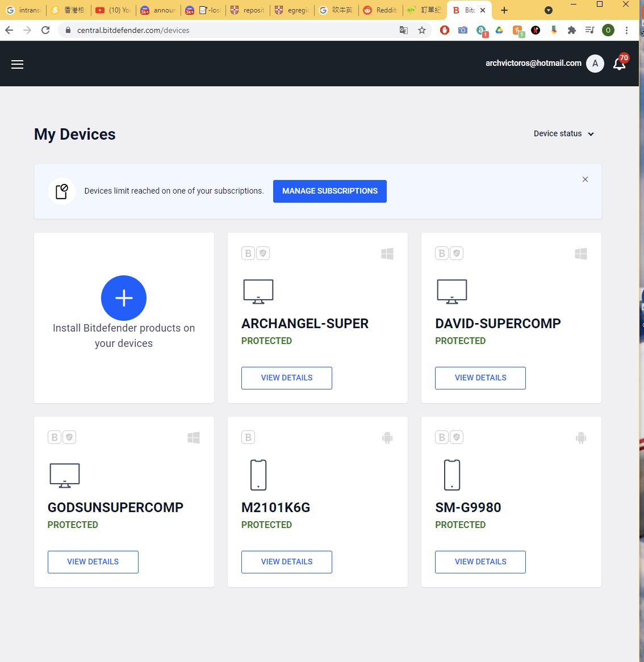Click the monitor icon of DAVID-SUPERCOMP
The width and height of the screenshot is (644, 662).
pyautogui.click(x=452, y=292)
